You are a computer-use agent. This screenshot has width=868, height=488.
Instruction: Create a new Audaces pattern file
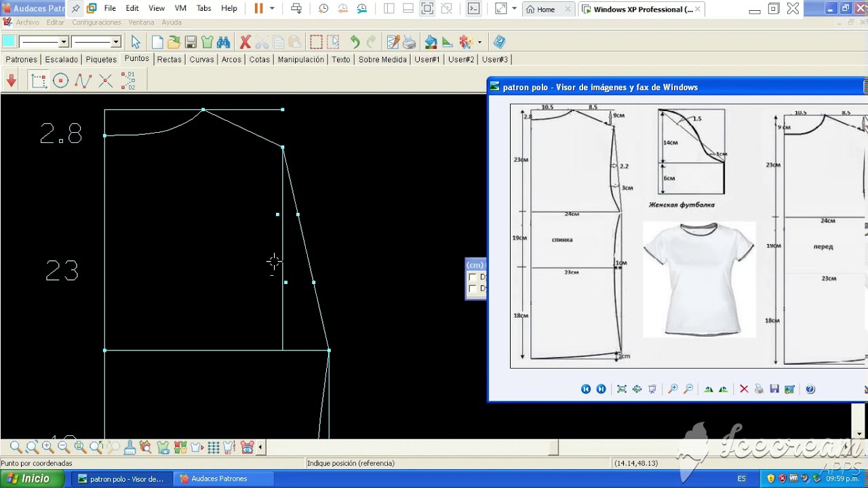[157, 42]
